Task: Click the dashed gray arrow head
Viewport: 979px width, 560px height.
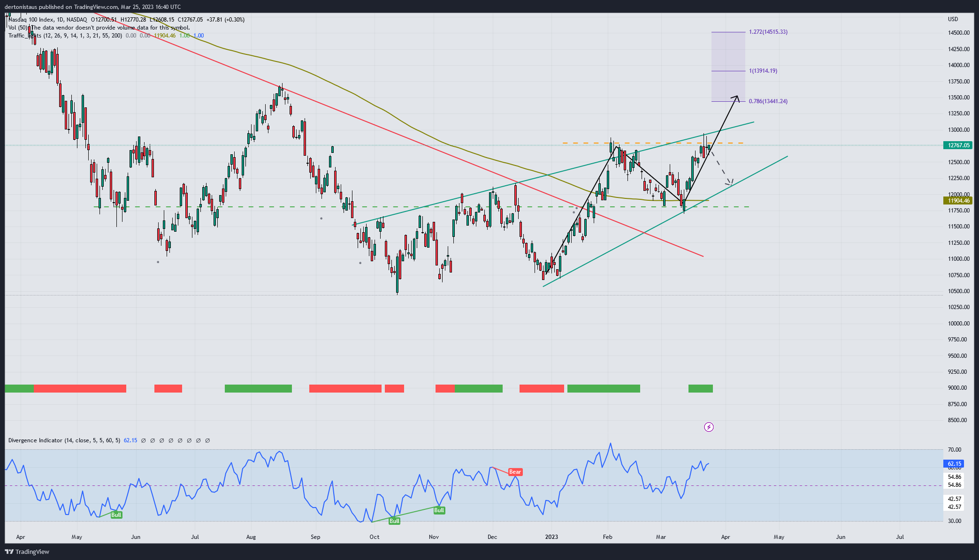Action: coord(730,183)
